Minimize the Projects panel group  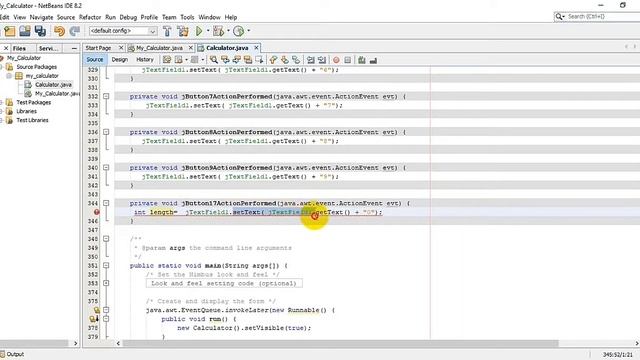tap(74, 49)
